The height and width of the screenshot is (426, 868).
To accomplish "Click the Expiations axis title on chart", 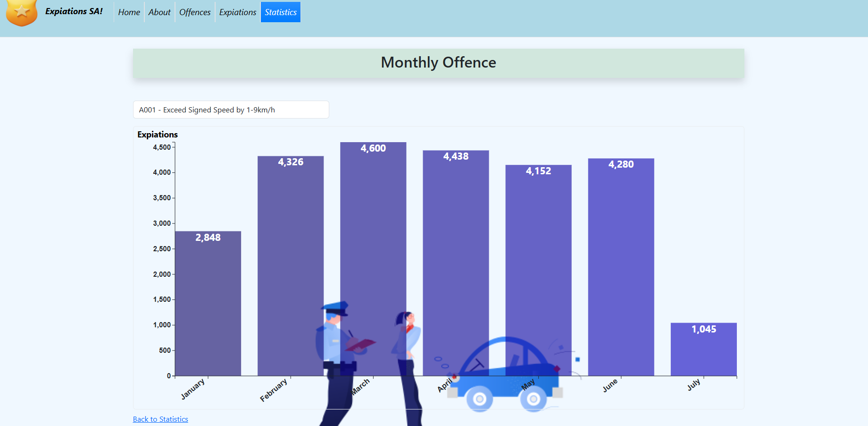I will (157, 135).
